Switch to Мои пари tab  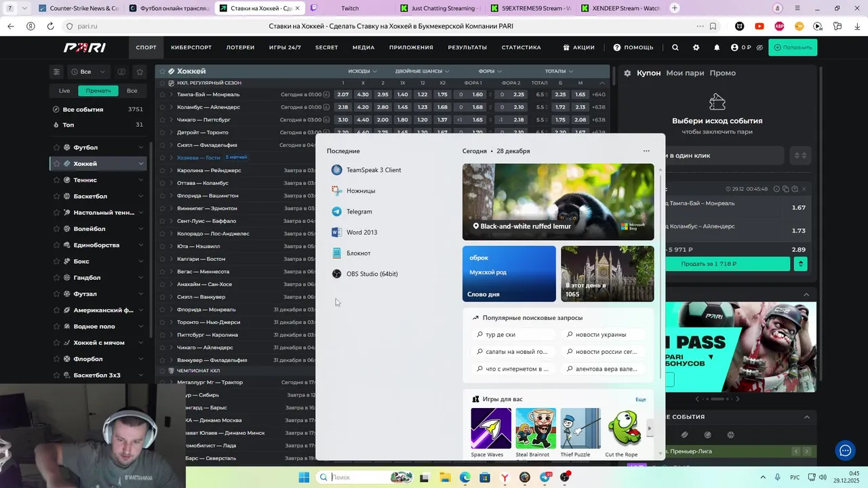click(x=685, y=73)
